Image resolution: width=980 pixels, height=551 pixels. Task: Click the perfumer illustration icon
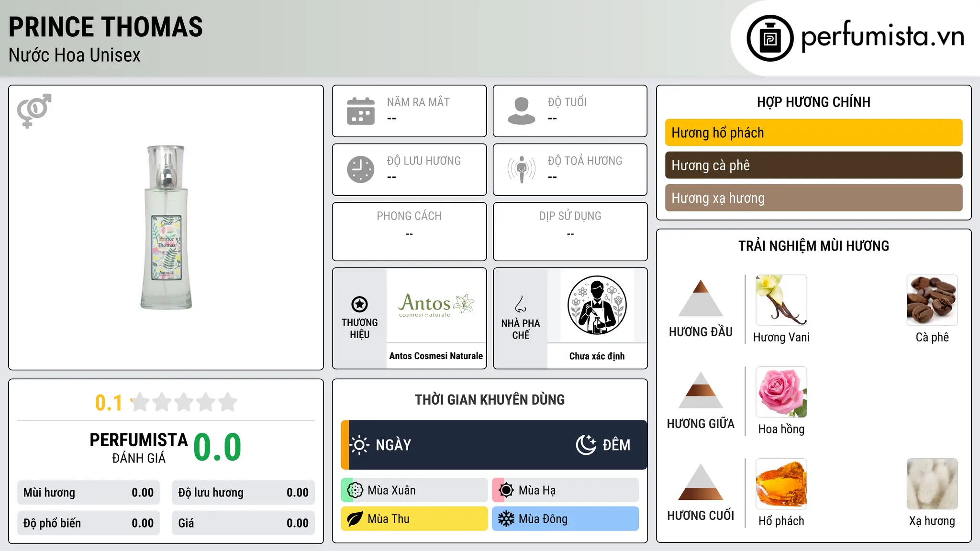click(597, 305)
